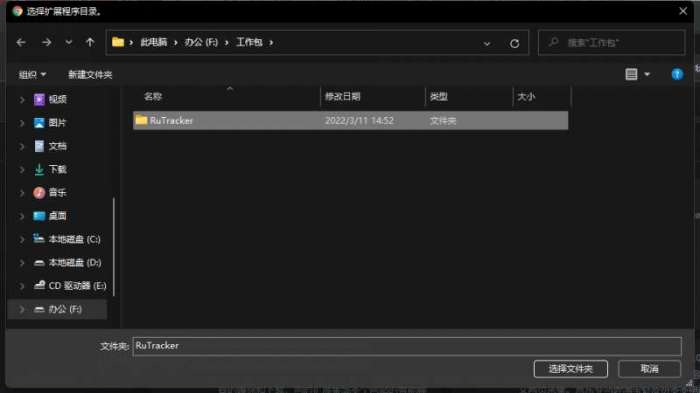Confirm with the 选择文件夹 button
The image size is (700, 393).
tap(570, 369)
